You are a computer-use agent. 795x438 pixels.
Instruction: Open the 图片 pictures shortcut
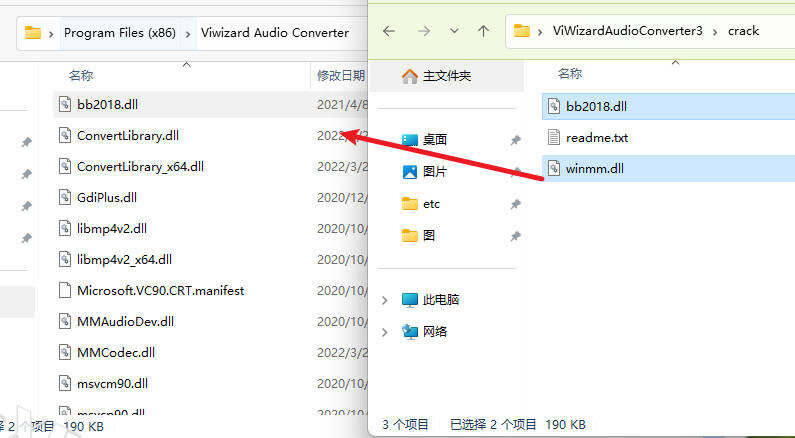tap(435, 172)
